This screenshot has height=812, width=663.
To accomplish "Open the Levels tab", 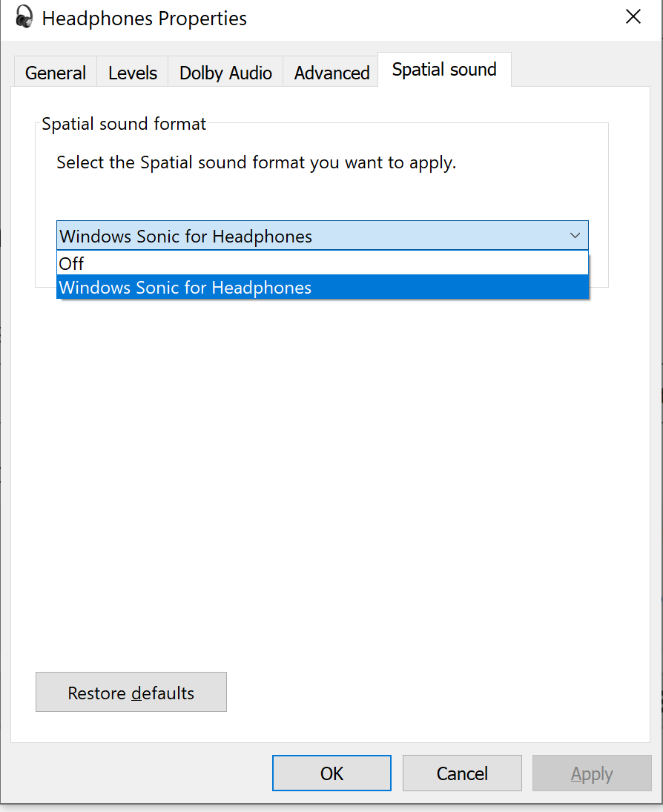I will [x=133, y=73].
